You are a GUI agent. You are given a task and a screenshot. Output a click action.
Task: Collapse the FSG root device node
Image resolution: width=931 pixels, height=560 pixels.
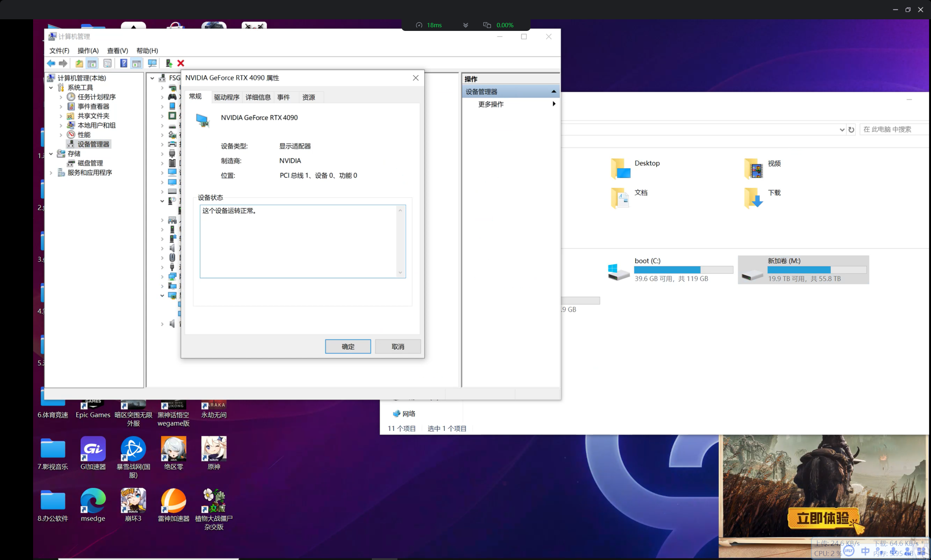point(152,78)
